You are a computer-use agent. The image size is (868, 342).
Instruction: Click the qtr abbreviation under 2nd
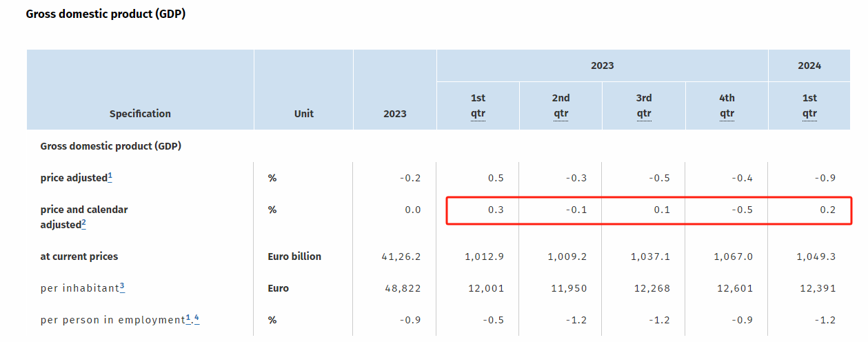561,114
